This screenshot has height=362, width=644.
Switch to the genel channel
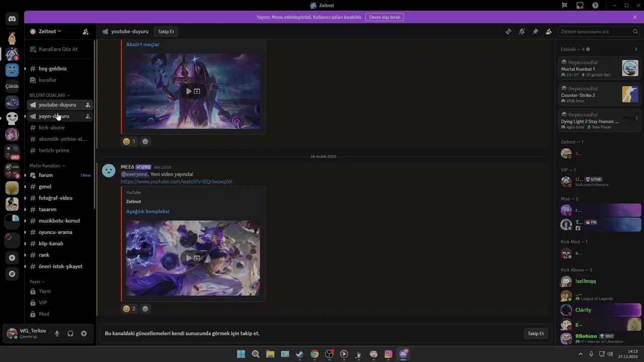60,187
